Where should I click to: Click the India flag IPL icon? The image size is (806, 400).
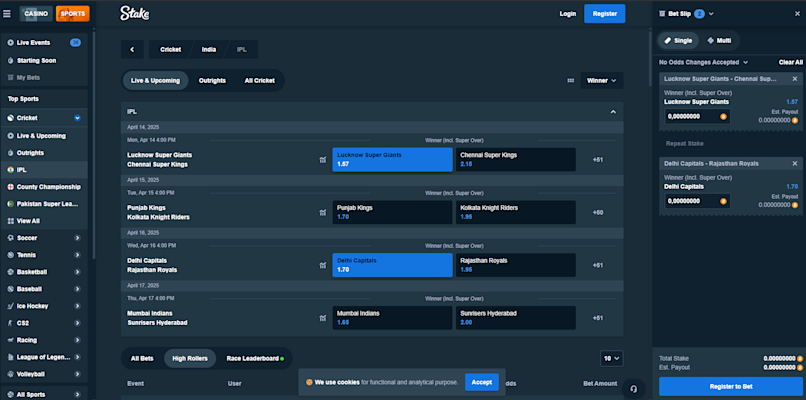(x=11, y=170)
